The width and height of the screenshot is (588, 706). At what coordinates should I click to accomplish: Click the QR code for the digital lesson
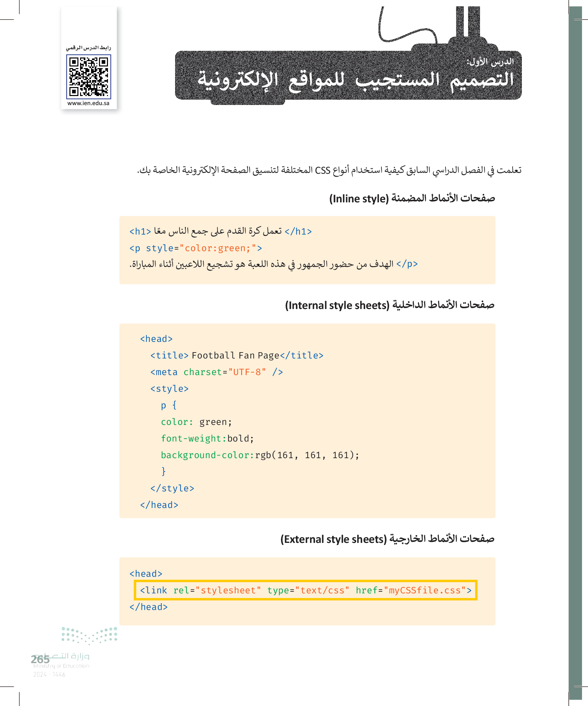[x=88, y=77]
